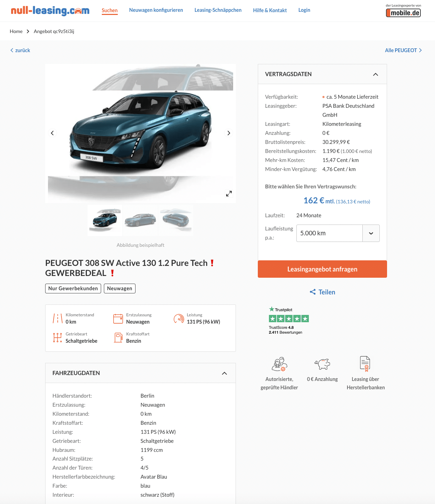Collapse the VERTRAGSDATEN section

[376, 74]
